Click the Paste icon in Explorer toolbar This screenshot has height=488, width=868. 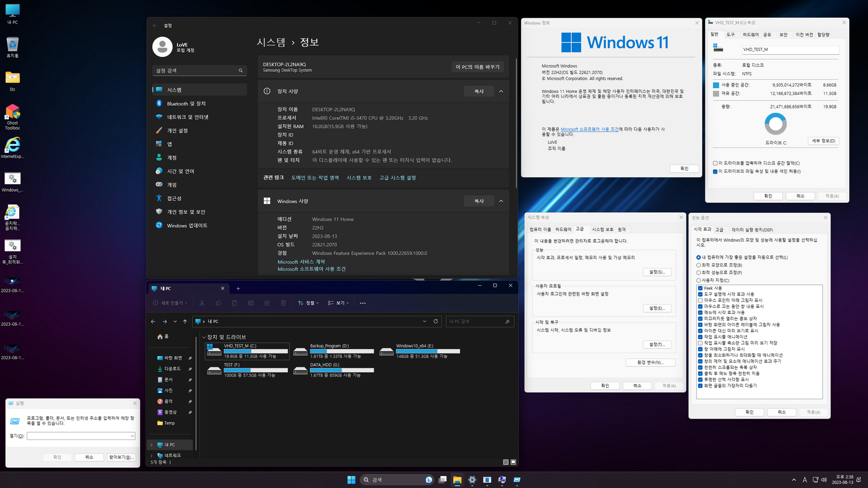pyautogui.click(x=234, y=303)
